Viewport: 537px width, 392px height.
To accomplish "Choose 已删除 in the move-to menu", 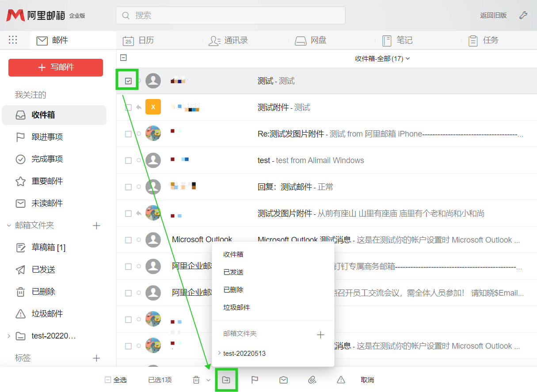I will [x=233, y=289].
